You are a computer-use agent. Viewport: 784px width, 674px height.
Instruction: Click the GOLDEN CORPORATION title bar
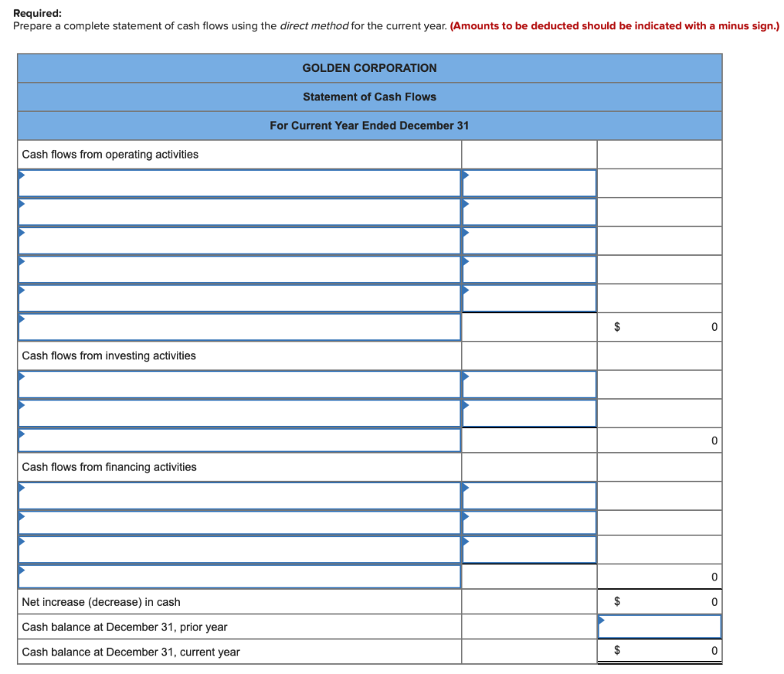coord(370,68)
